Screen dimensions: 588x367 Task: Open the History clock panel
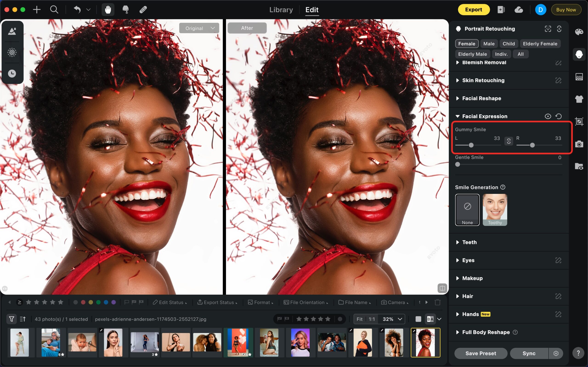(x=12, y=73)
